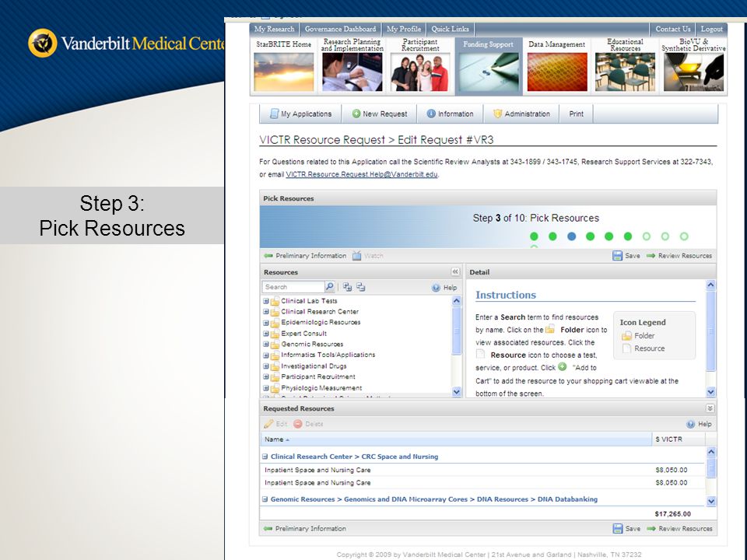The width and height of the screenshot is (747, 560).
Task: Expand the Informatics Tools/Applications folder
Action: click(266, 355)
